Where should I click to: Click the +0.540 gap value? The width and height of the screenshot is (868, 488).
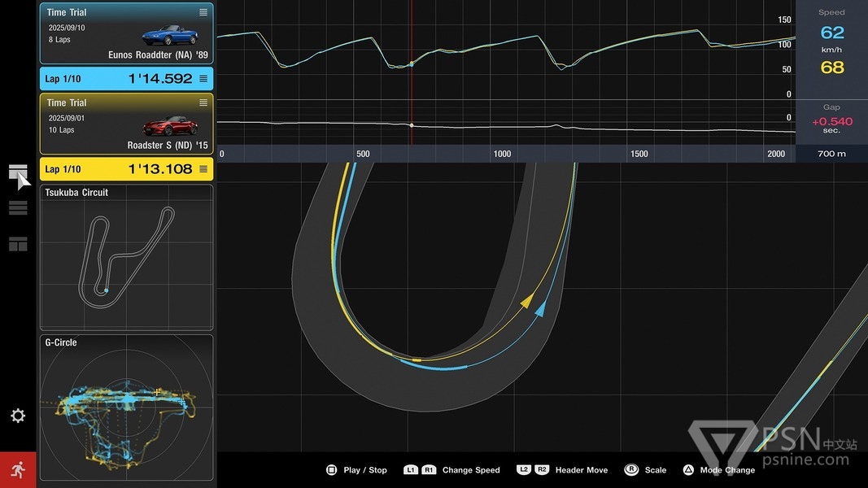pyautogui.click(x=832, y=122)
